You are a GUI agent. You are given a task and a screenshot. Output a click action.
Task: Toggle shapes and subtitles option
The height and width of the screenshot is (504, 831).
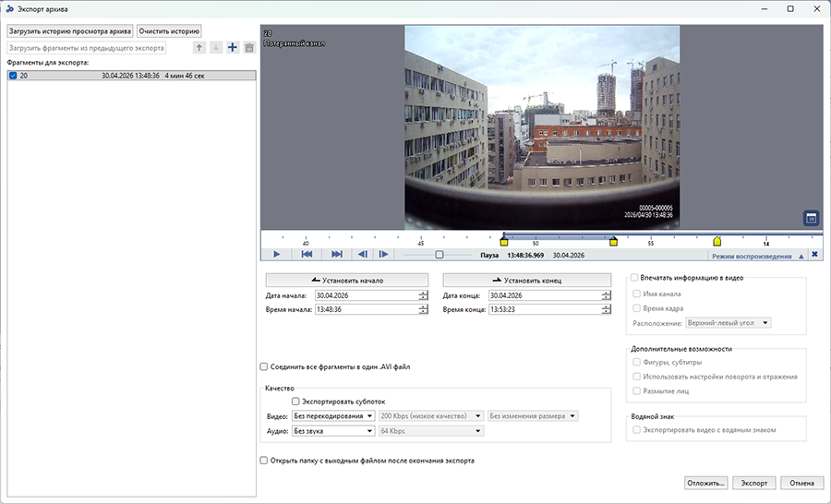pyautogui.click(x=636, y=363)
